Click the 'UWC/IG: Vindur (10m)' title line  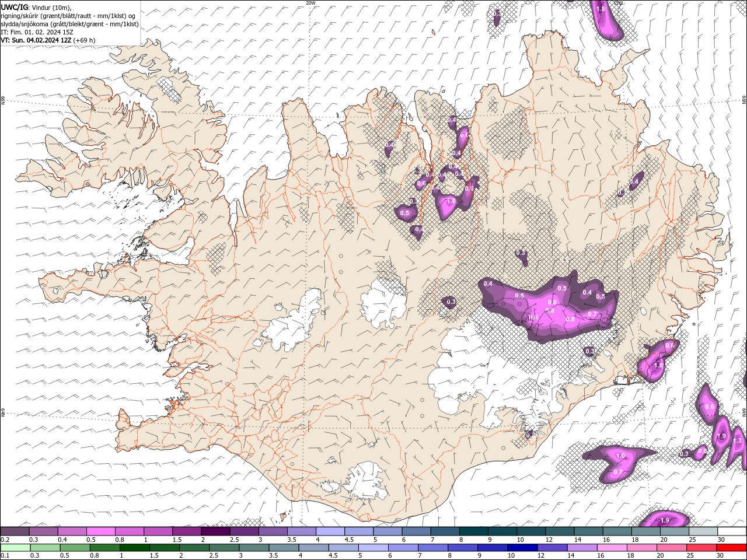coord(36,7)
